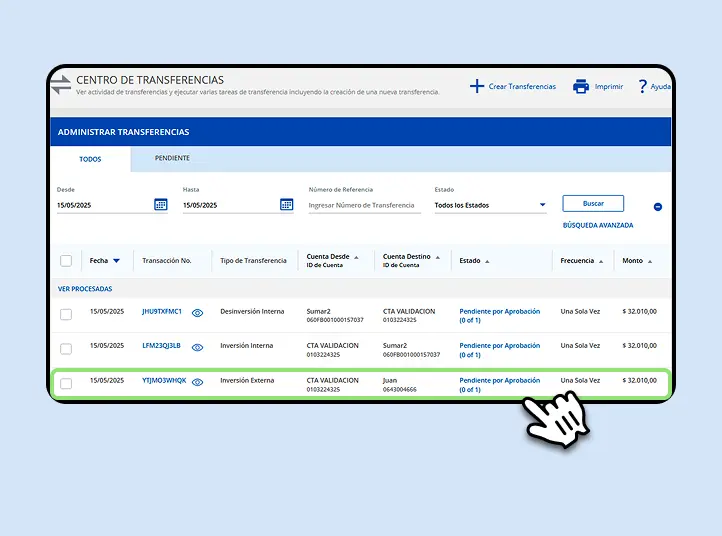This screenshot has height=536, width=722.
Task: Open the Hasta calendar picker icon
Action: coord(286,204)
